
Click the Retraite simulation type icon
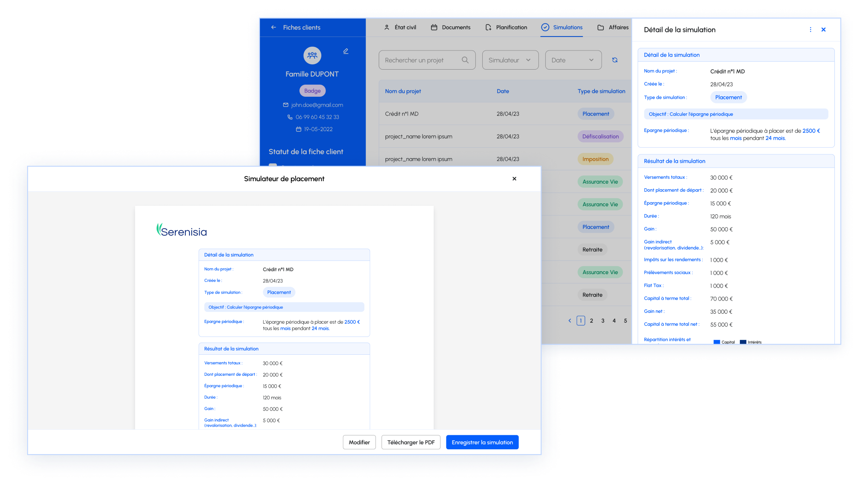tap(593, 250)
